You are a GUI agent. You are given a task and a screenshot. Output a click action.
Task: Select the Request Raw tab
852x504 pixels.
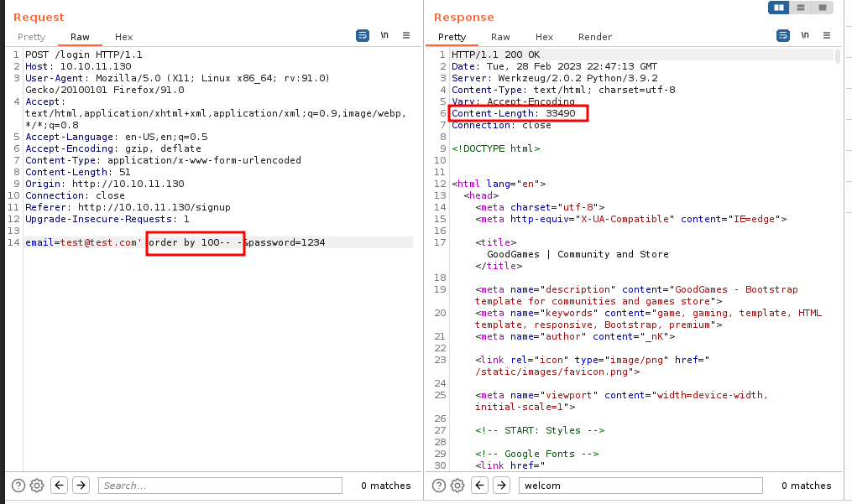pyautogui.click(x=80, y=37)
